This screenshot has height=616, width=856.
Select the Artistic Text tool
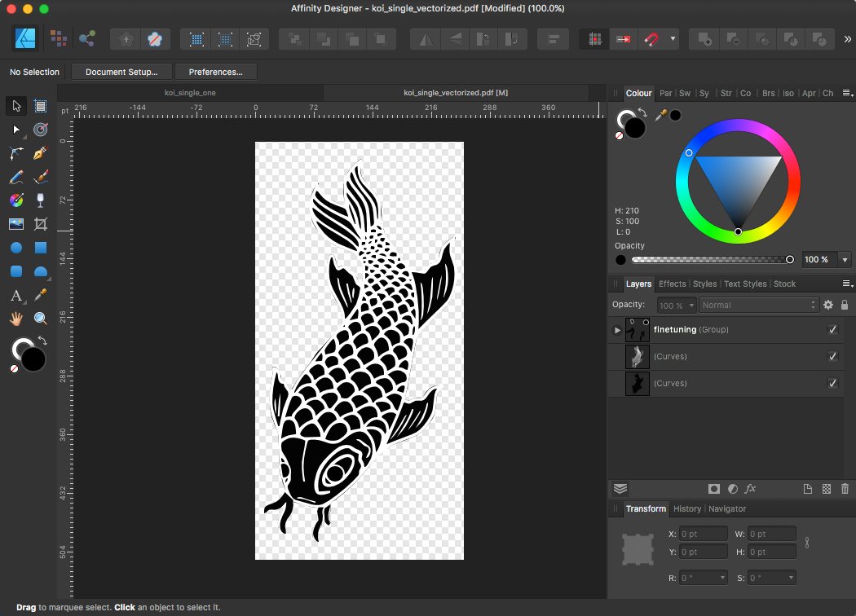tap(15, 293)
